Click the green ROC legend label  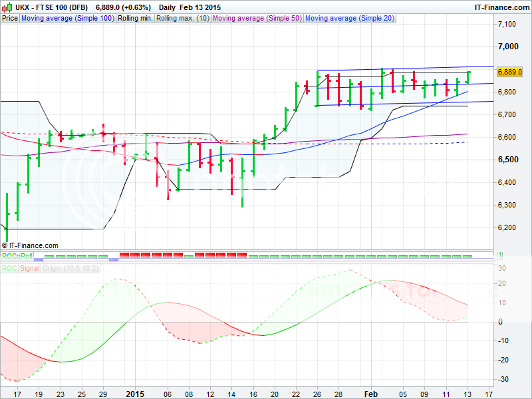[x=9, y=268]
